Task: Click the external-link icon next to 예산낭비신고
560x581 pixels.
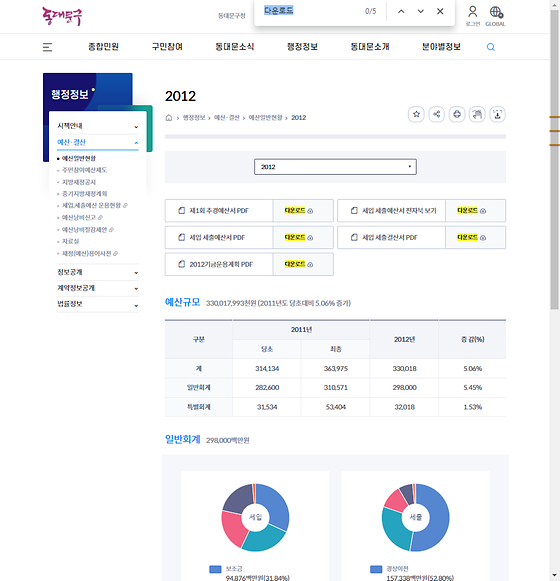Action: (x=100, y=218)
